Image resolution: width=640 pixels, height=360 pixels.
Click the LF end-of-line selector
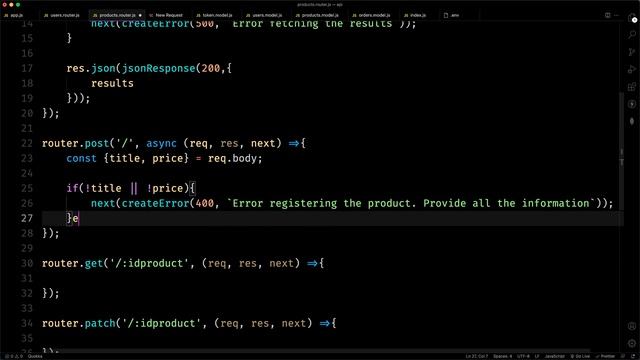coord(537,356)
